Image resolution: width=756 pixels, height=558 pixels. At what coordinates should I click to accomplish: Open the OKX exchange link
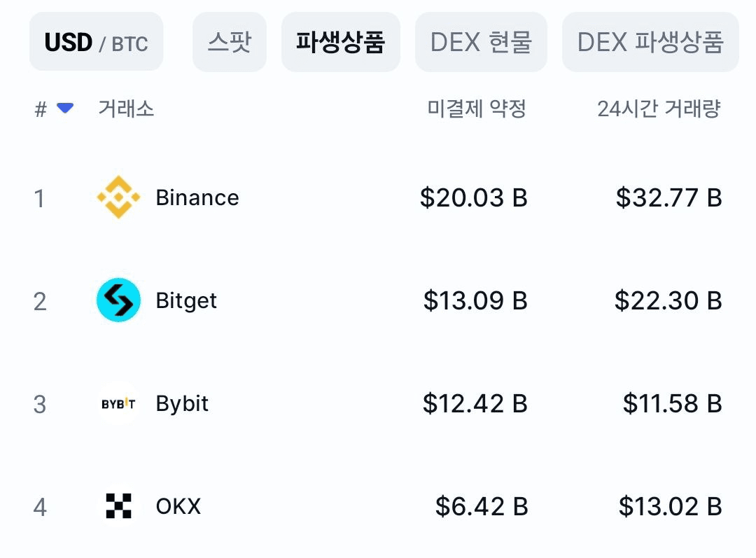[x=178, y=506]
